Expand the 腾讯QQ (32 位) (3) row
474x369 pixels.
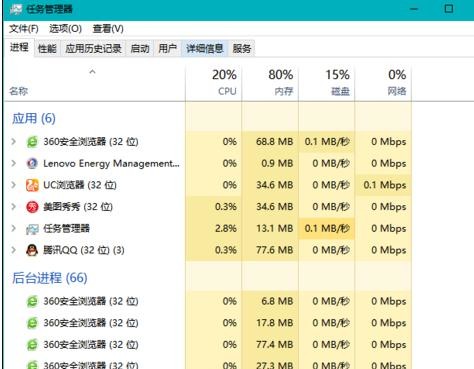pos(14,250)
